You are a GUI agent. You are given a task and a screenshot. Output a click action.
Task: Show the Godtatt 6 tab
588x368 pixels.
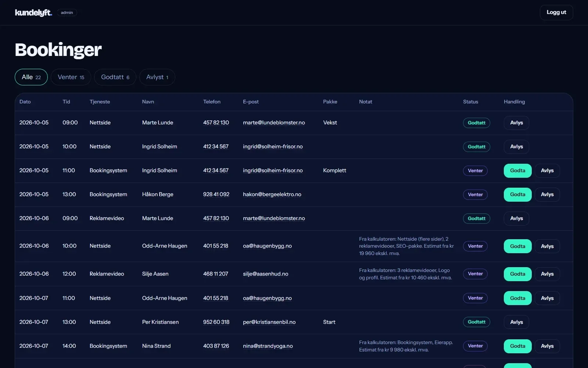pyautogui.click(x=115, y=77)
